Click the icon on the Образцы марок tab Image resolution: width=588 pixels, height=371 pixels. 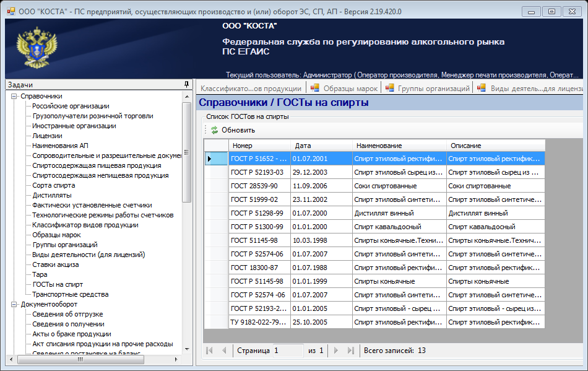315,88
